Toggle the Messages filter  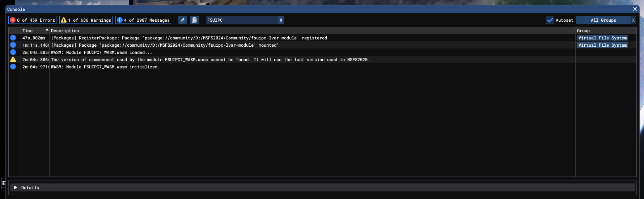point(143,20)
